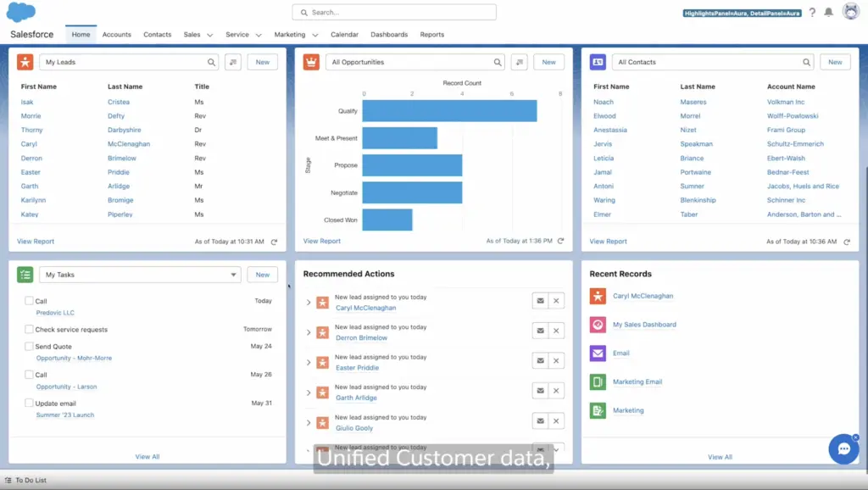Click the Opportunities crown icon
Screen dimensions: 868x490
(x=311, y=62)
